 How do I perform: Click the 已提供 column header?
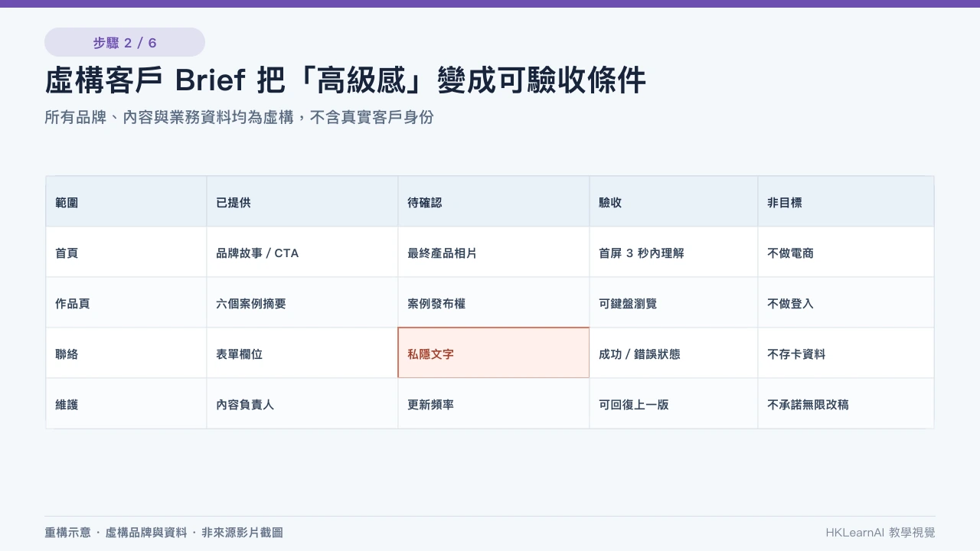click(x=302, y=202)
